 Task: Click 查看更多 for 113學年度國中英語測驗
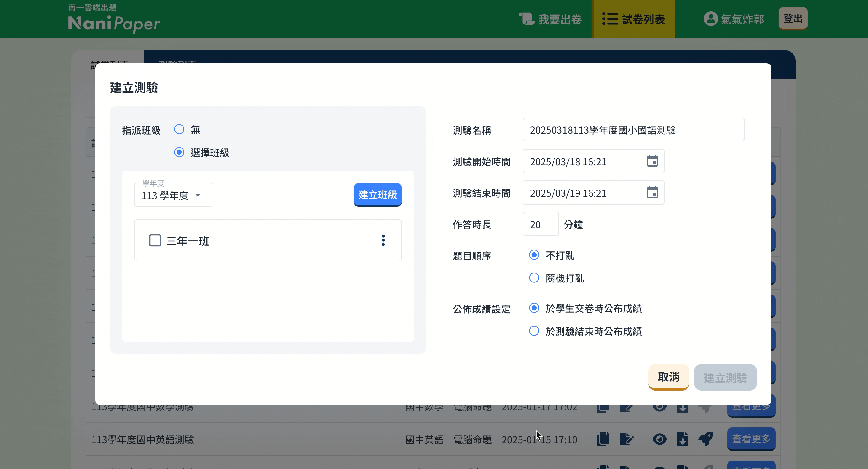tap(751, 439)
